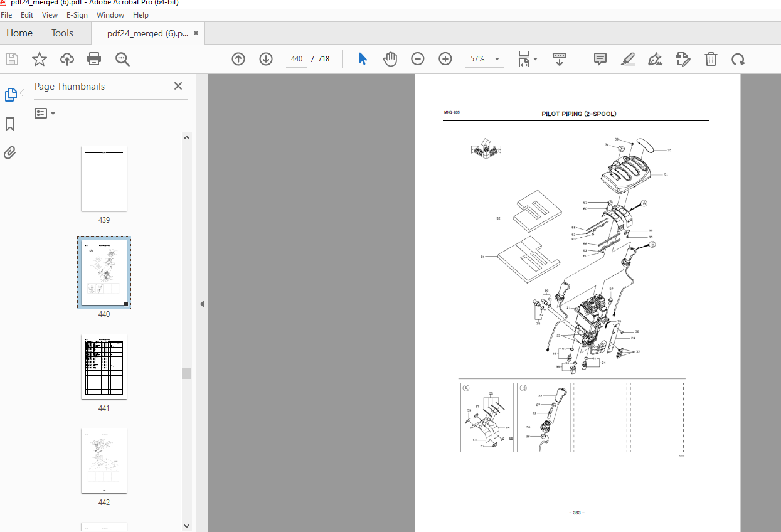
Task: Select the page 441 thumbnail
Action: point(104,367)
